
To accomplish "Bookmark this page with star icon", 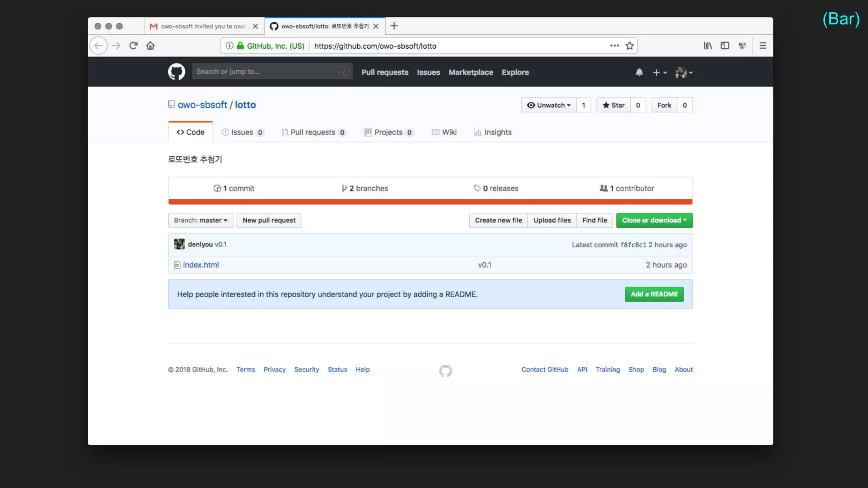I will 629,46.
